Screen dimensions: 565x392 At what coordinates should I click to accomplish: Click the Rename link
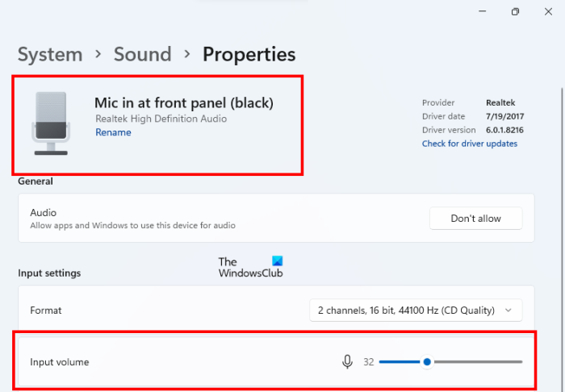click(x=113, y=132)
